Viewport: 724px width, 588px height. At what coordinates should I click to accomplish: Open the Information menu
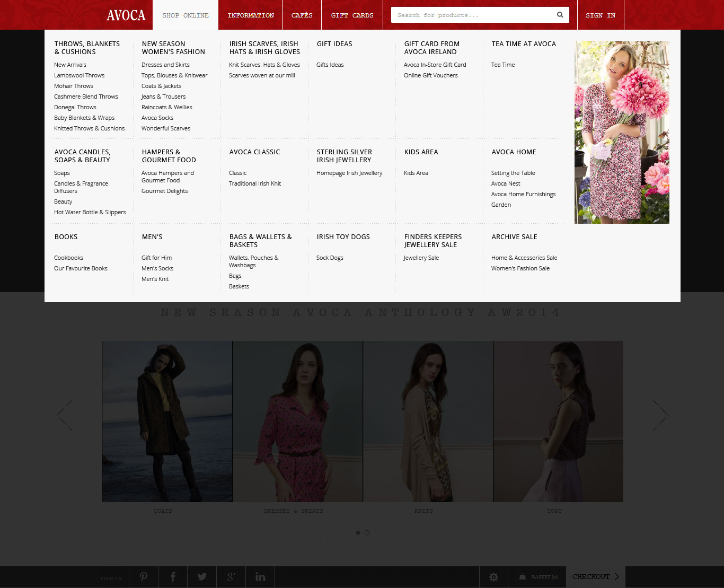click(x=251, y=15)
